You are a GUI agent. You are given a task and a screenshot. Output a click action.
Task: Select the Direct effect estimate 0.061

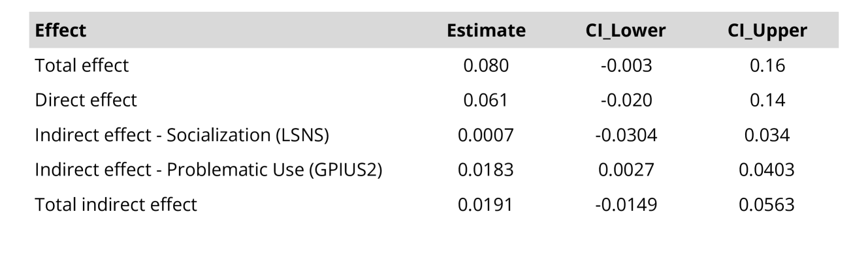(486, 100)
